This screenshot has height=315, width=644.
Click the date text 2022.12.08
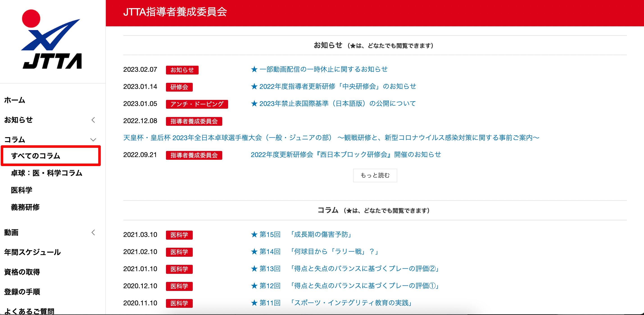[140, 121]
